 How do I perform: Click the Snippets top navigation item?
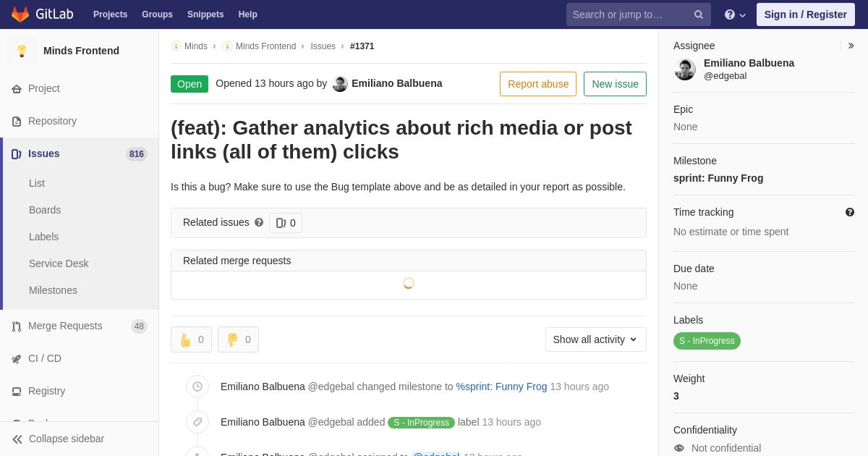pyautogui.click(x=205, y=14)
